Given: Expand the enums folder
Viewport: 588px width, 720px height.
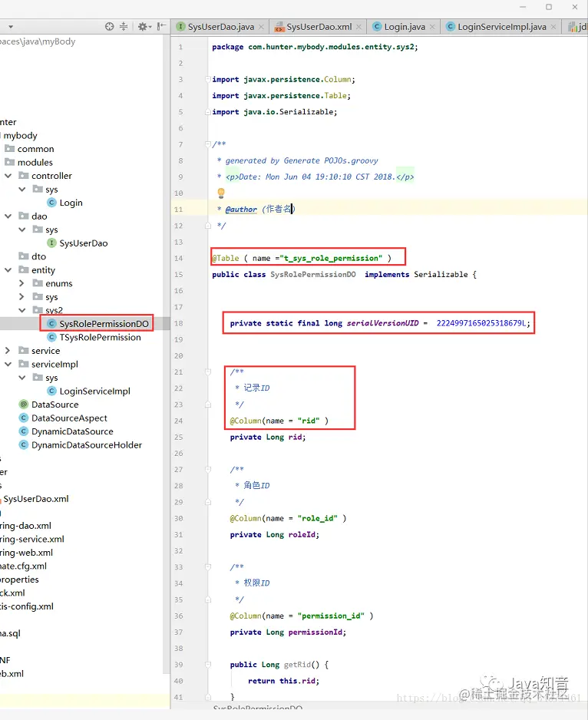Looking at the screenshot, I should click(x=21, y=283).
